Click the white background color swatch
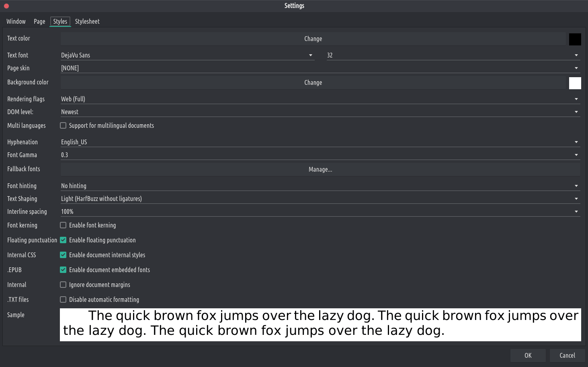 click(x=575, y=83)
